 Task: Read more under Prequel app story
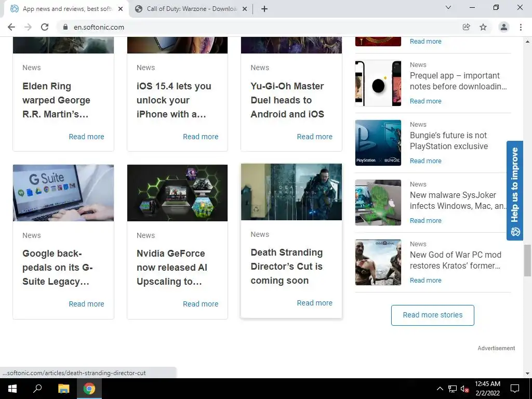click(x=425, y=101)
